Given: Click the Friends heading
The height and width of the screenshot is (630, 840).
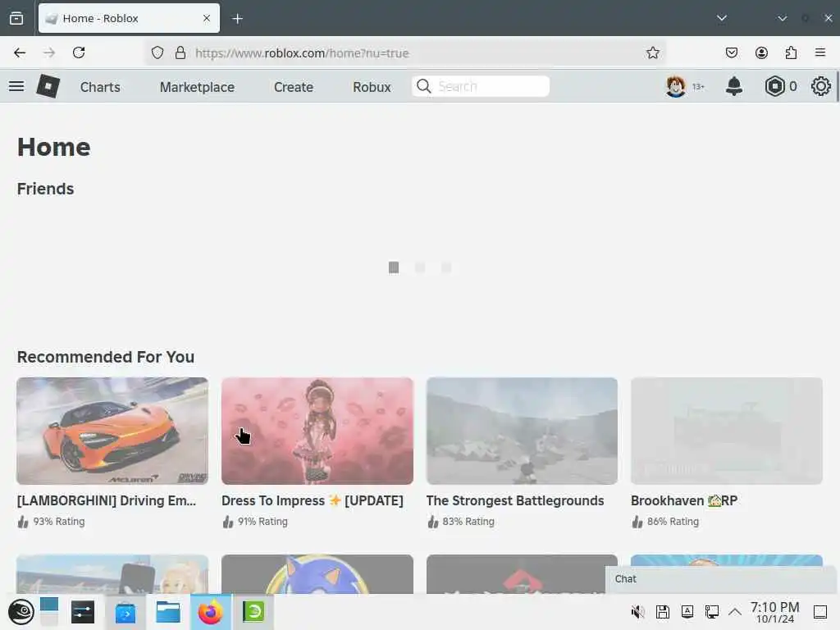Looking at the screenshot, I should tap(46, 189).
